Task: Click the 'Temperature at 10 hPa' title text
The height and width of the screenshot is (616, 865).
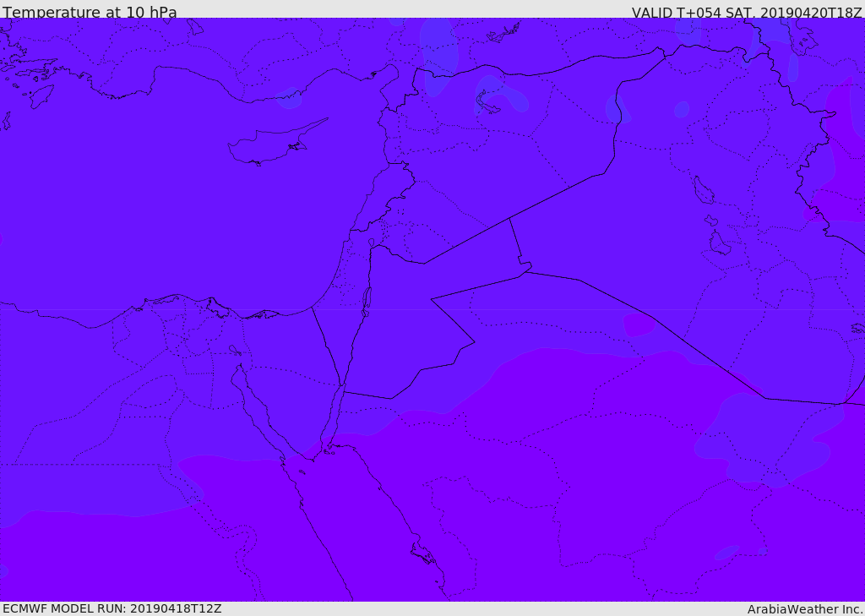Action: click(x=90, y=12)
